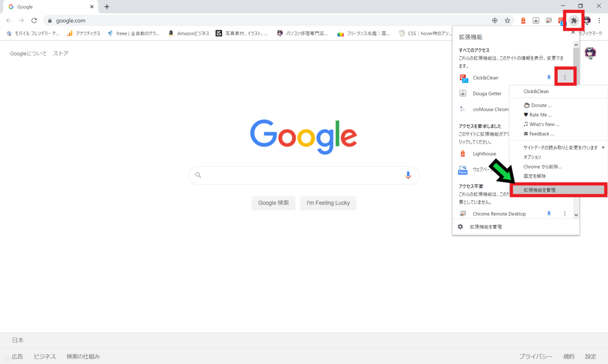This screenshot has height=364, width=608.
Task: Click the Lighthouse icon in the toolbar
Action: (x=523, y=21)
